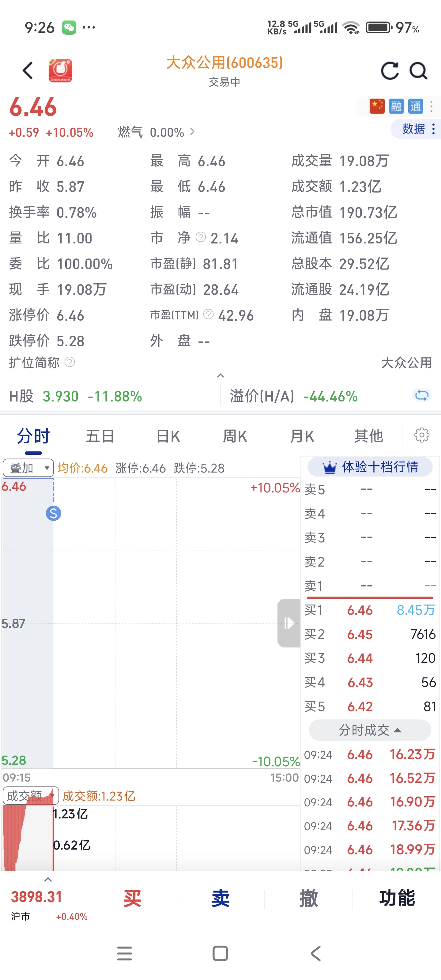441x980 pixels.
Task: Open the 叠加 overlay dropdown
Action: click(x=28, y=468)
